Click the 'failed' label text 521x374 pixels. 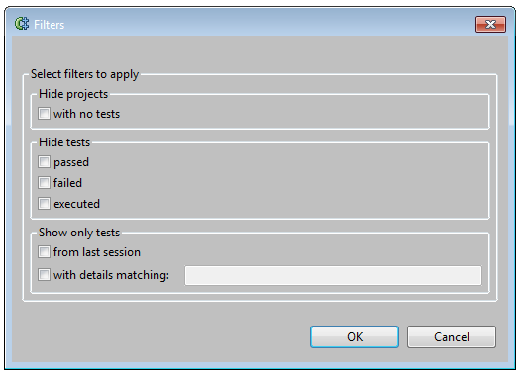[x=67, y=183]
